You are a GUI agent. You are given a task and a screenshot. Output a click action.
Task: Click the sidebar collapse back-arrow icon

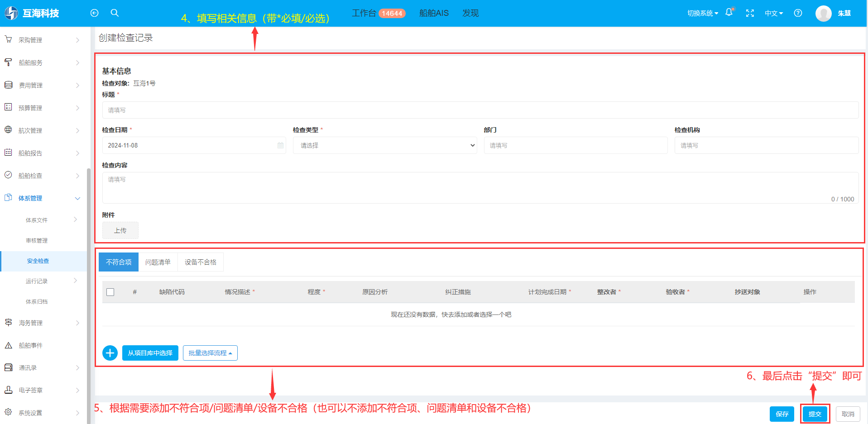tap(94, 13)
